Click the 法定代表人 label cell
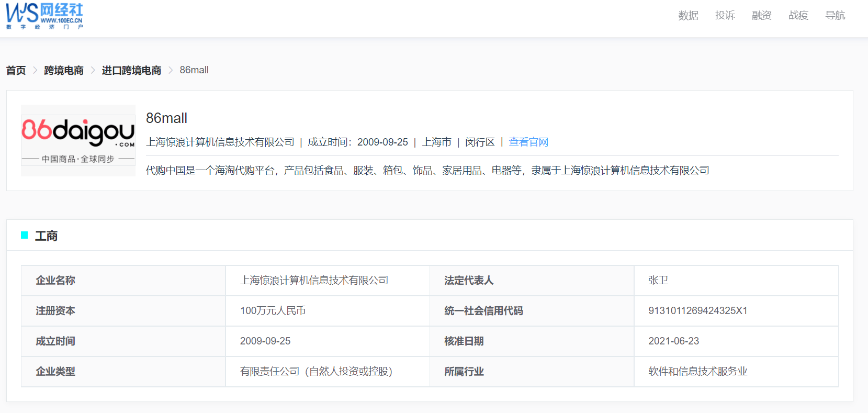The width and height of the screenshot is (868, 413). coord(532,281)
